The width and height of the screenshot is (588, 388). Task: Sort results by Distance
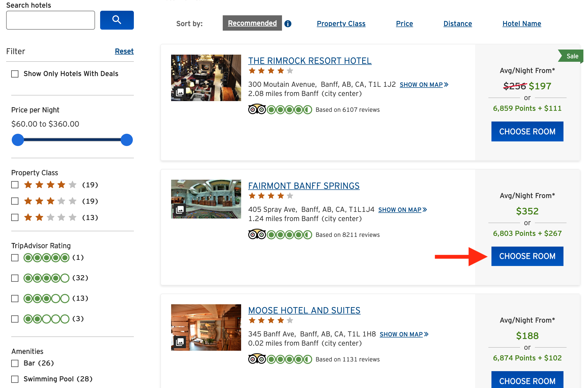tap(458, 23)
